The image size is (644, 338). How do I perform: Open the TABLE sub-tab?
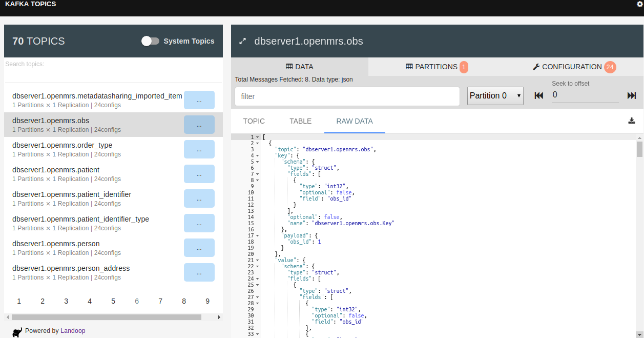tap(301, 121)
